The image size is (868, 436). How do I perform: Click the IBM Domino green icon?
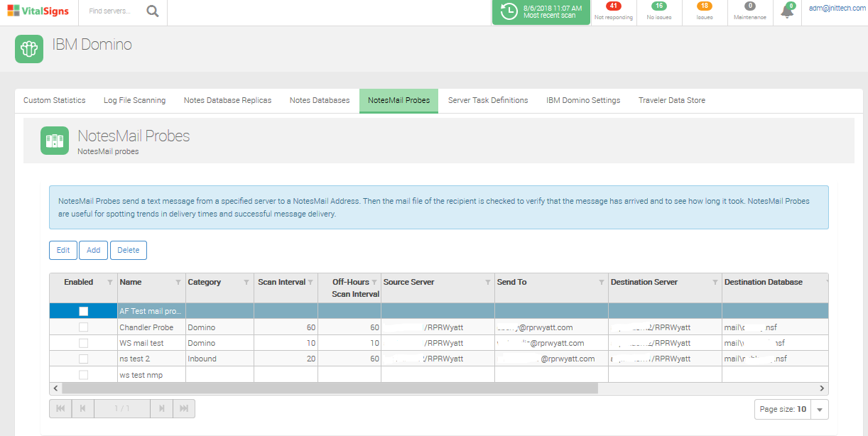29,48
